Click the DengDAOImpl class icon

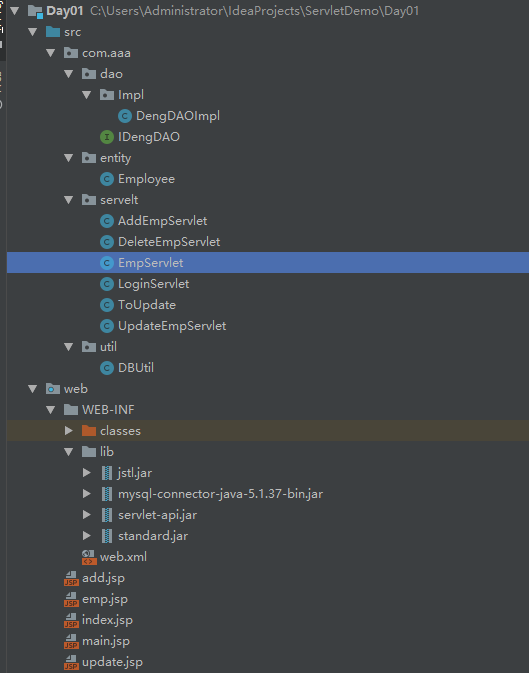point(125,116)
